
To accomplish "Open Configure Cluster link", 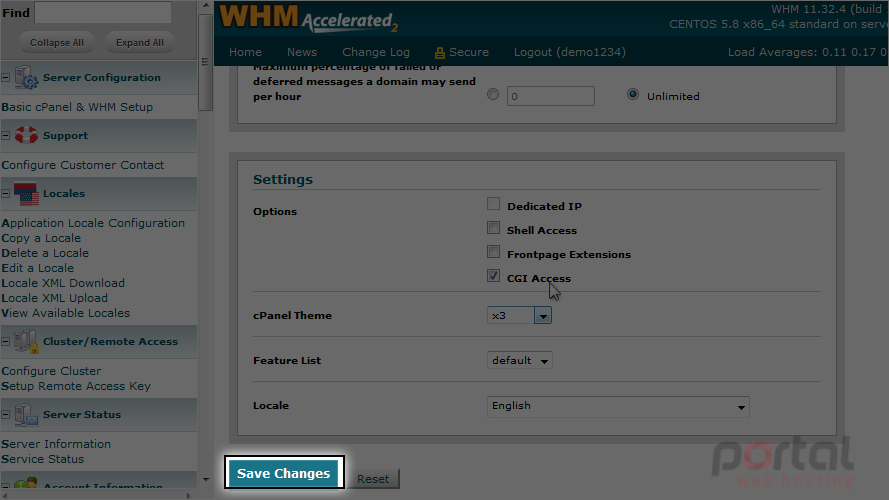I will (x=51, y=371).
